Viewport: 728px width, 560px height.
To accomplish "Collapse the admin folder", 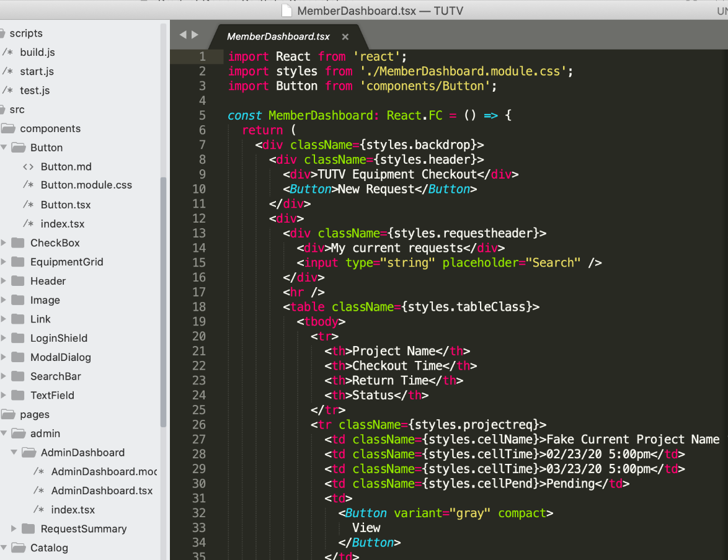I will point(4,433).
